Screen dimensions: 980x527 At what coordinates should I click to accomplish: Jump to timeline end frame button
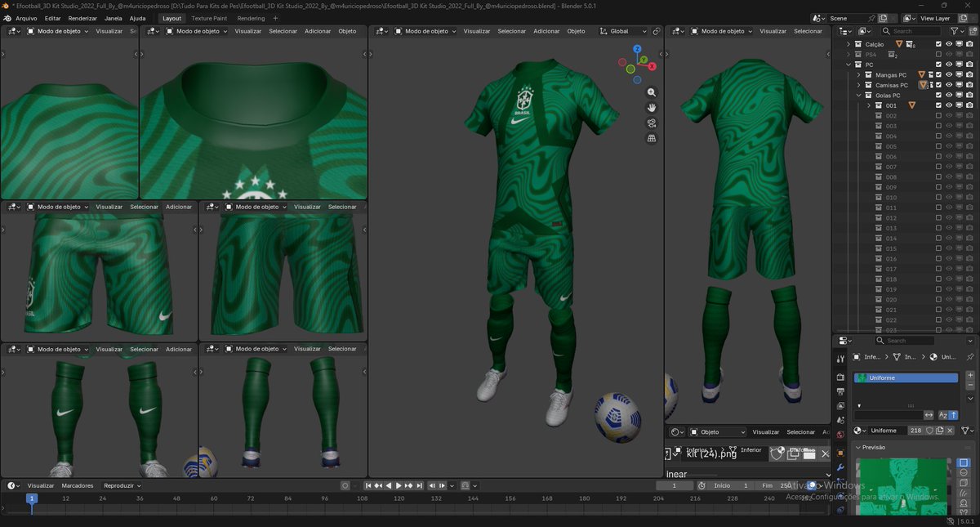click(420, 485)
